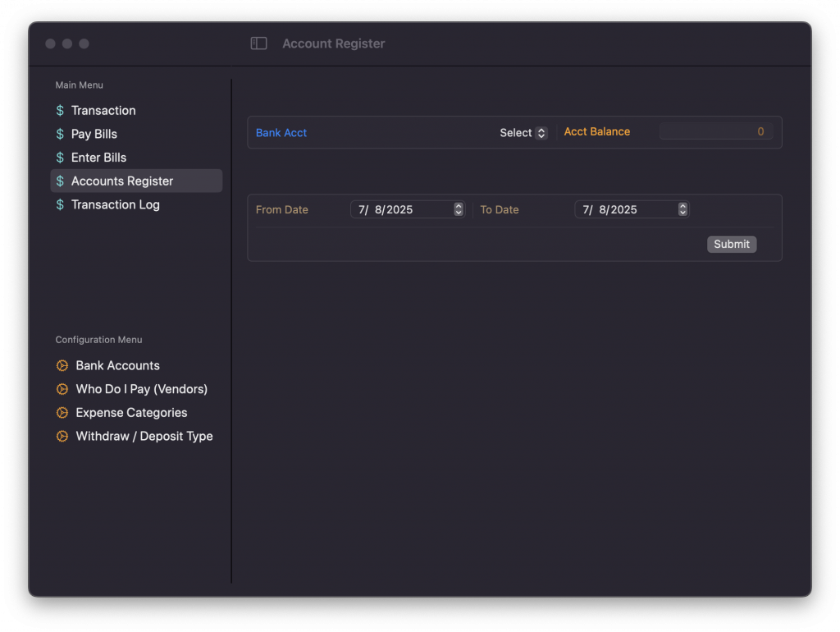The width and height of the screenshot is (840, 632).
Task: Open Expense Categories configuration
Action: pos(131,413)
